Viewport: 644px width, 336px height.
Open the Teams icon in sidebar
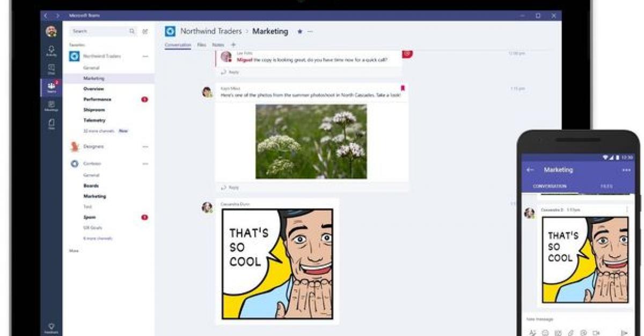[52, 86]
